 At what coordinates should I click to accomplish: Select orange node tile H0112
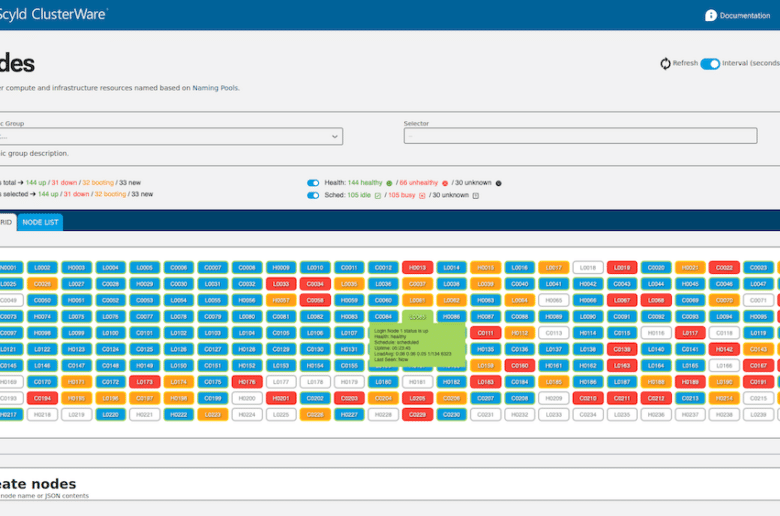click(x=519, y=333)
